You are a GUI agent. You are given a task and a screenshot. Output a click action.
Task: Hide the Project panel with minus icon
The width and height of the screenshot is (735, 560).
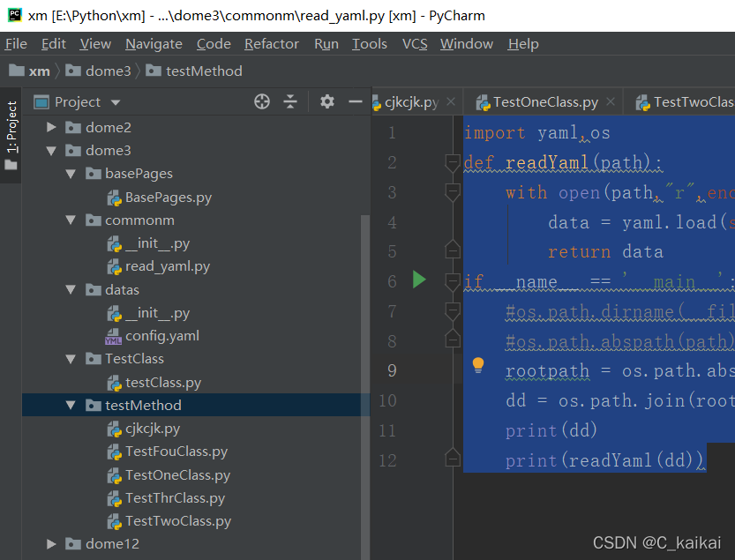(356, 101)
